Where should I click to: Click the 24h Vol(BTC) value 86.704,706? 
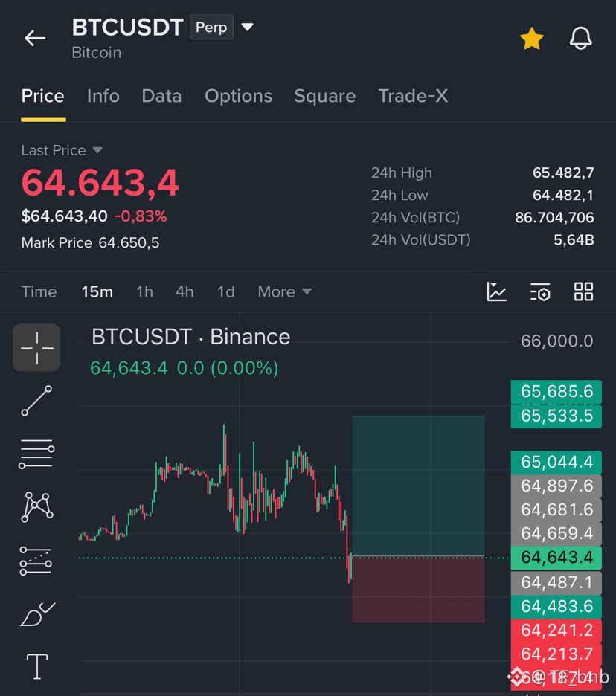554,217
